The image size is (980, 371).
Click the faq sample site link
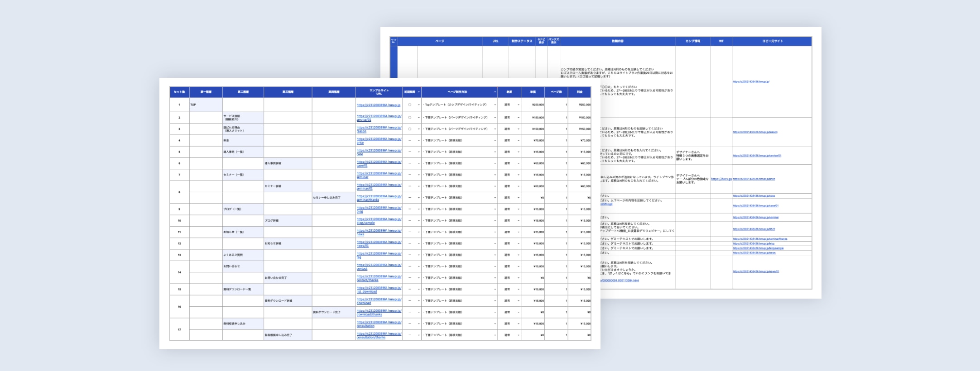click(x=379, y=255)
